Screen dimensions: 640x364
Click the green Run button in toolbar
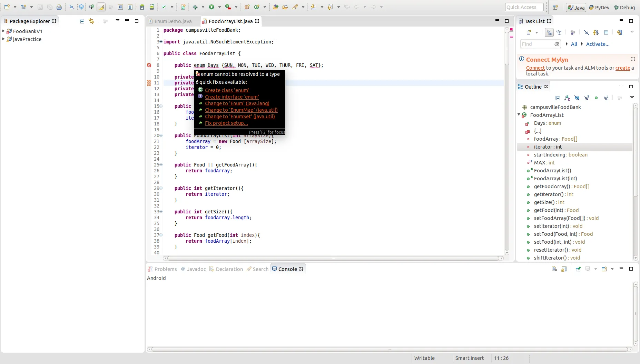click(x=211, y=7)
